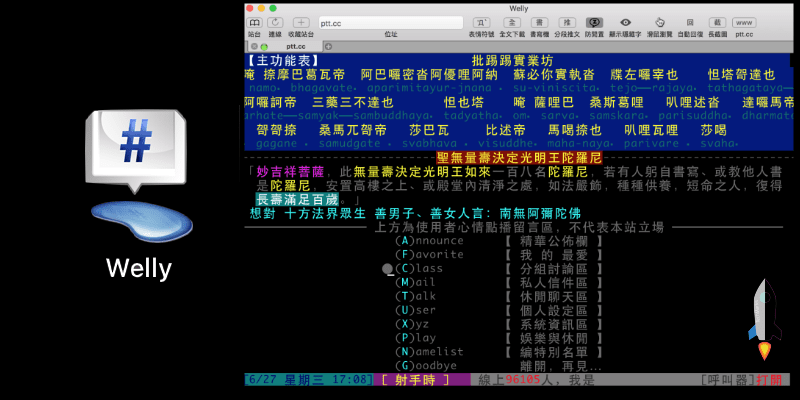Click the 南無阿彌陀佛 cyan text
800x400 pixels.
[x=540, y=213]
